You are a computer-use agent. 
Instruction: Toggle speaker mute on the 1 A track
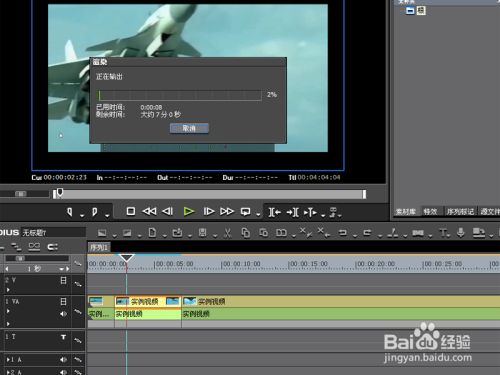[x=63, y=360]
